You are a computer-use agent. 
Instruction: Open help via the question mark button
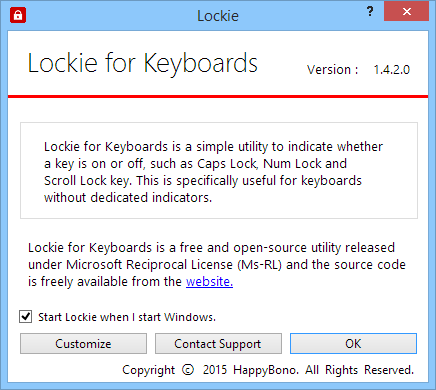point(370,12)
